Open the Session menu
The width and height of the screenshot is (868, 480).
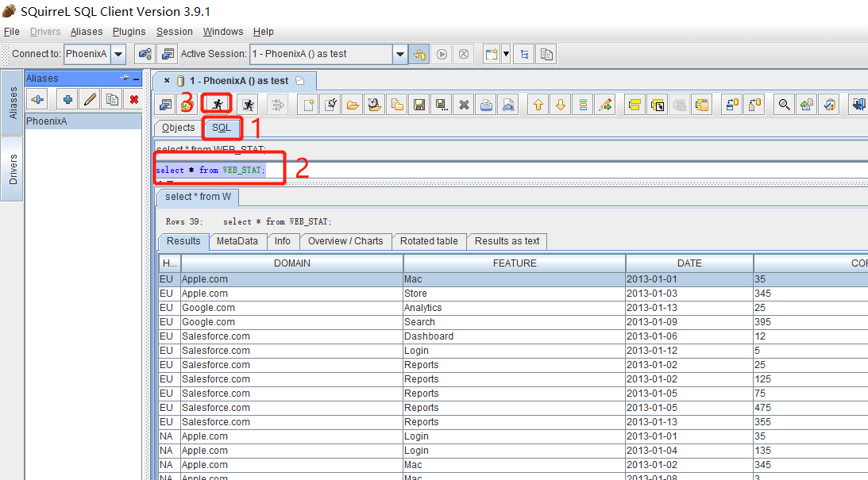175,32
